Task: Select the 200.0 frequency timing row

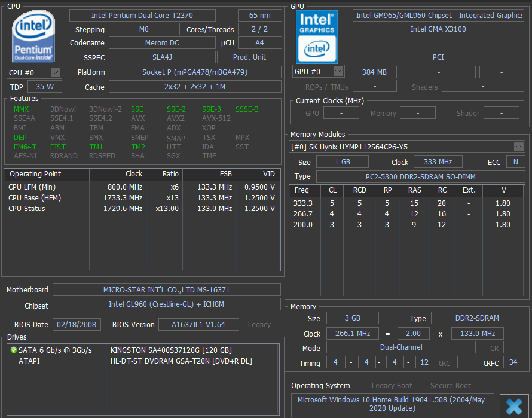Action: [406, 225]
